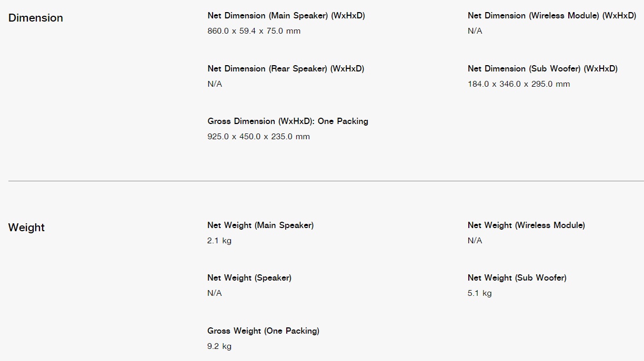Select the Dimension section heading
The height and width of the screenshot is (361, 644).
(36, 18)
